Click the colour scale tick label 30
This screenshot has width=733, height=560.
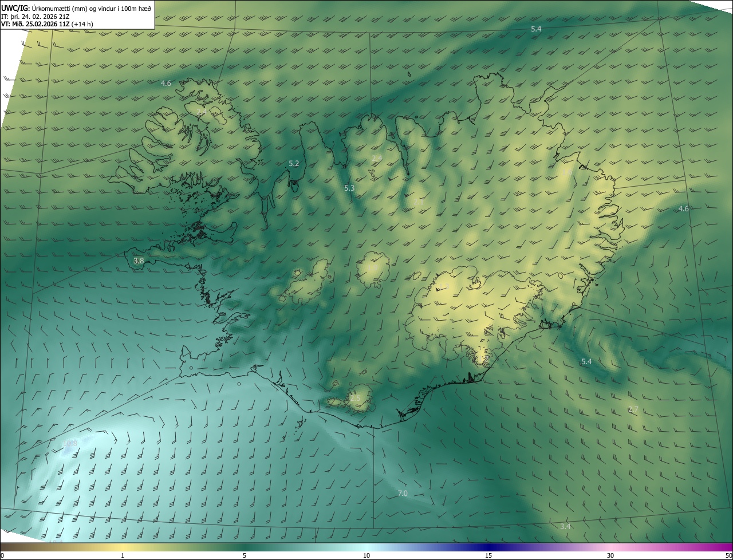[x=610, y=556]
